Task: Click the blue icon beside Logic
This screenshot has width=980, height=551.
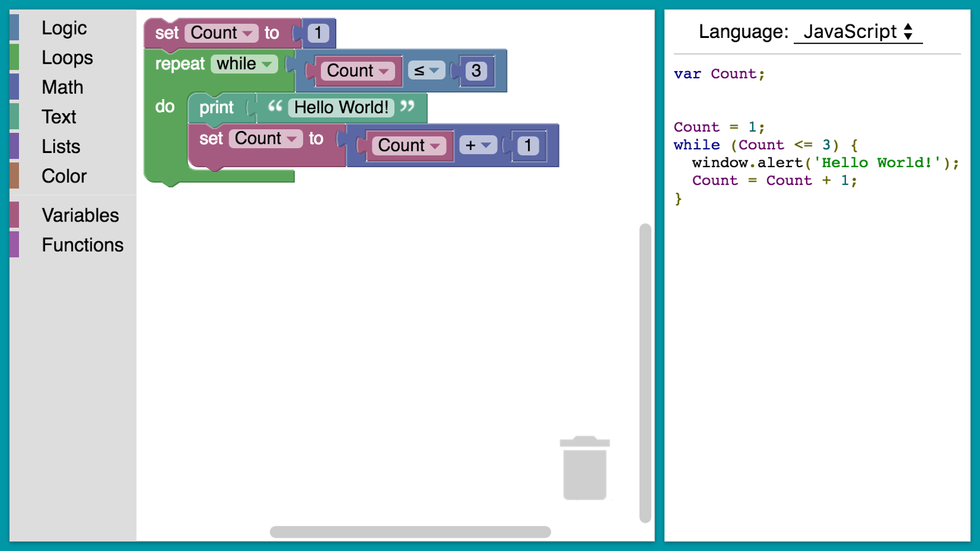Action: point(14,28)
